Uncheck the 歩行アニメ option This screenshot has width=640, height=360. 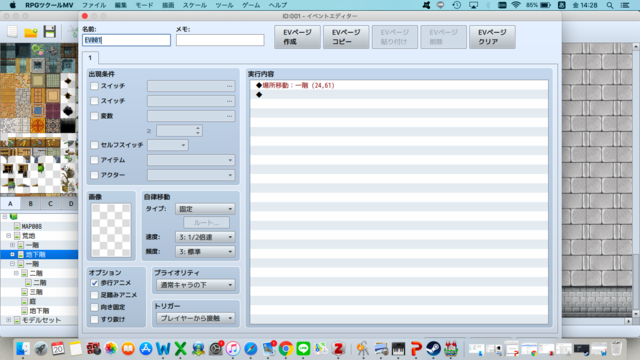tap(94, 283)
